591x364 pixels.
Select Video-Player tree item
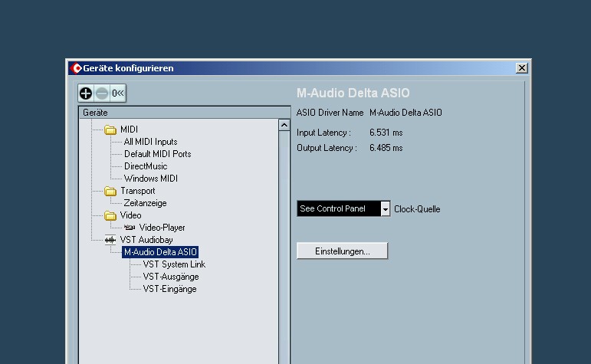click(162, 228)
